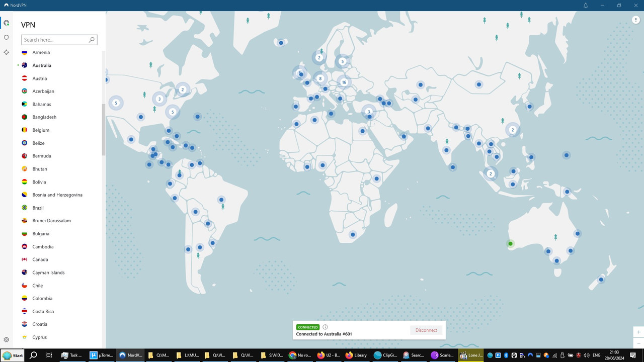Open taskbar search magnifier

[33, 355]
